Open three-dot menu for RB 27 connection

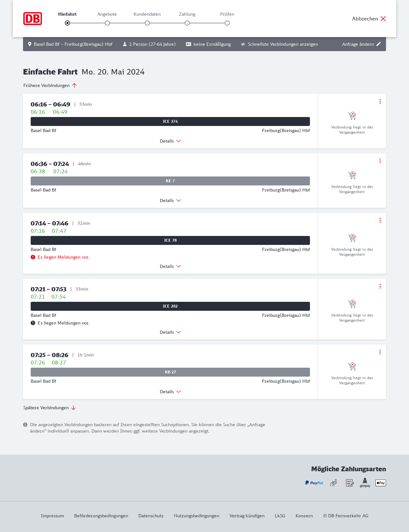click(x=380, y=352)
